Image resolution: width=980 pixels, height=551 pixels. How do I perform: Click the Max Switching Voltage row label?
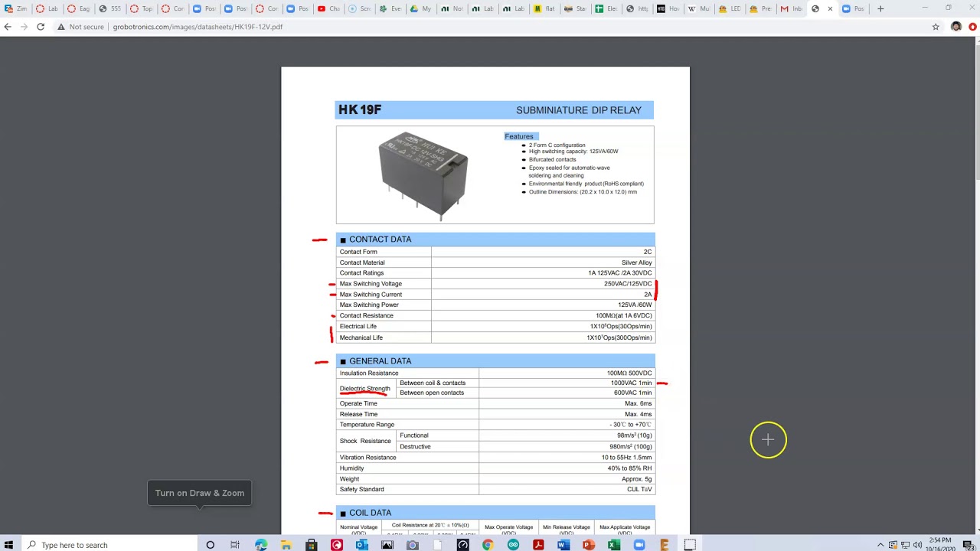(371, 284)
